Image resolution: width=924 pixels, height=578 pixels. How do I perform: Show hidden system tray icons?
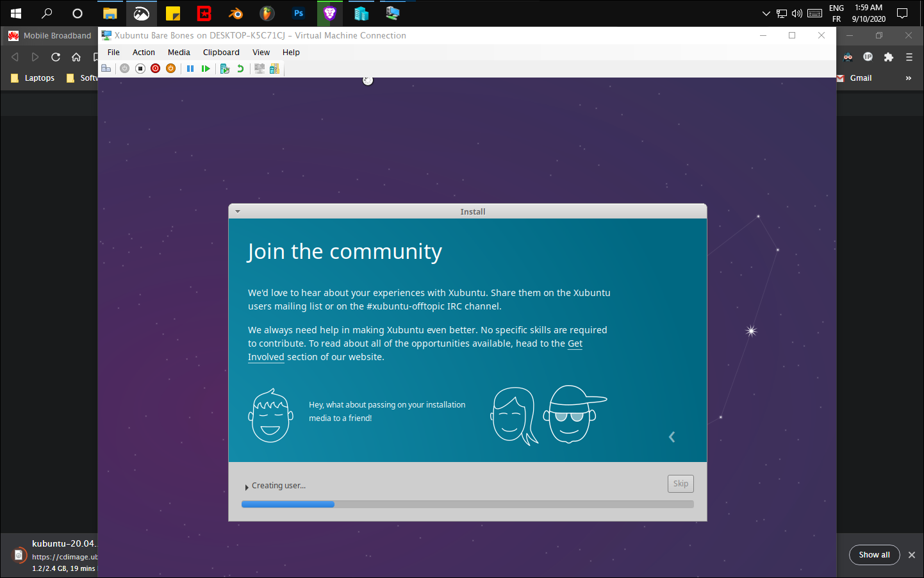click(x=766, y=13)
